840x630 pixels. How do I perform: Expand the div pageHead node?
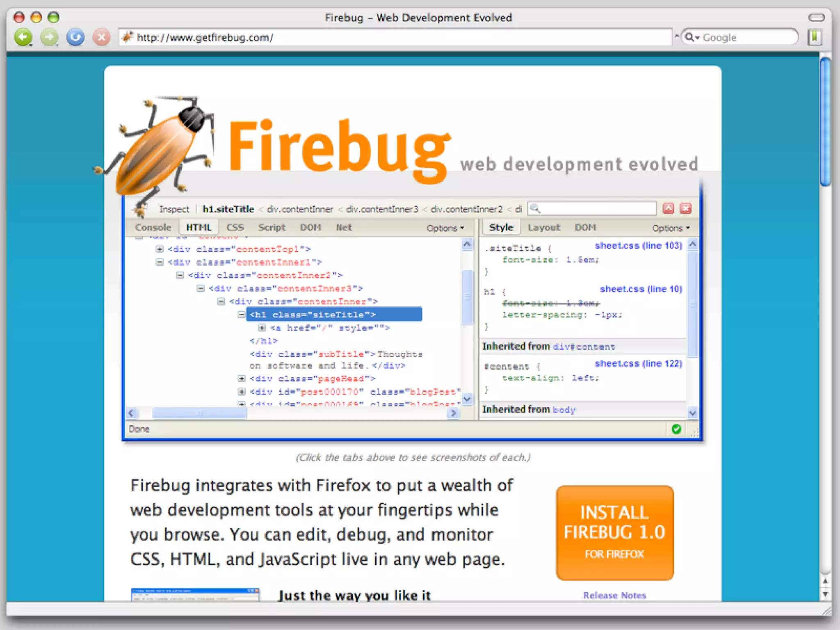[x=242, y=379]
